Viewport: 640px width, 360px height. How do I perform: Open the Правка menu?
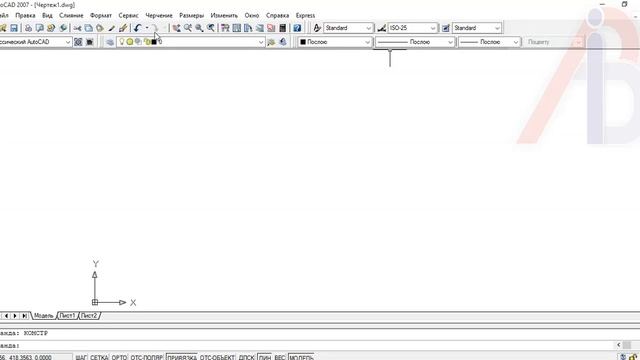[25, 15]
